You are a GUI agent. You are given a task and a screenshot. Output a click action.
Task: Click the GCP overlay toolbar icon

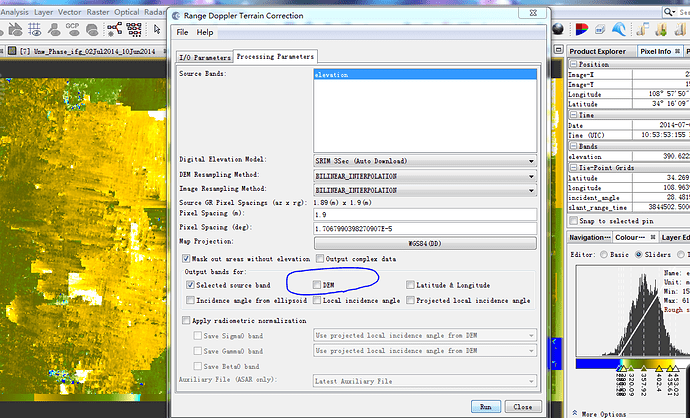[x=72, y=29]
